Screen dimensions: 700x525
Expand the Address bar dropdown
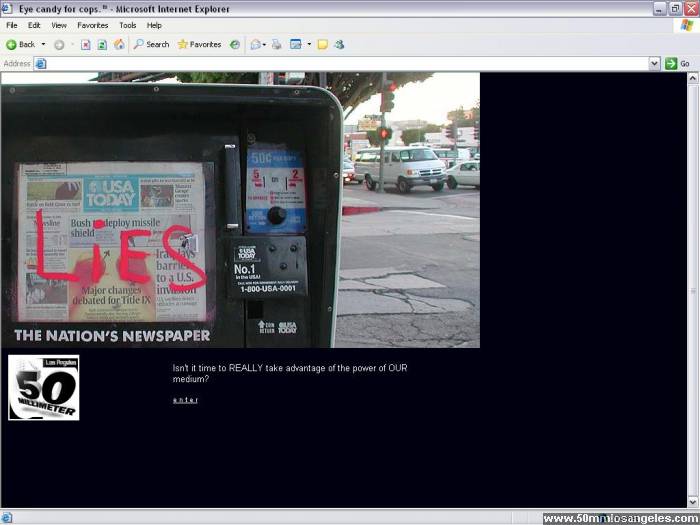(654, 64)
